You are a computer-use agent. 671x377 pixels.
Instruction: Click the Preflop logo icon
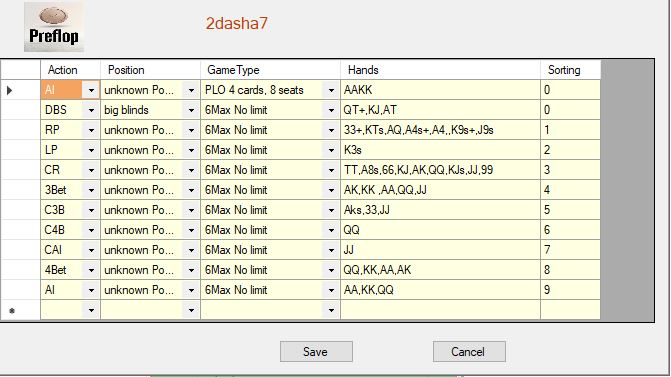[53, 27]
